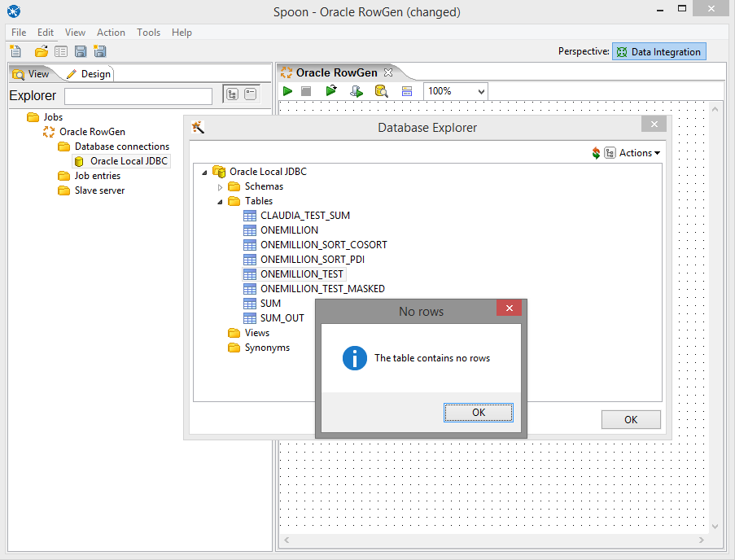The height and width of the screenshot is (560, 735).
Task: Select the ONEMILLION table
Action: (282, 230)
